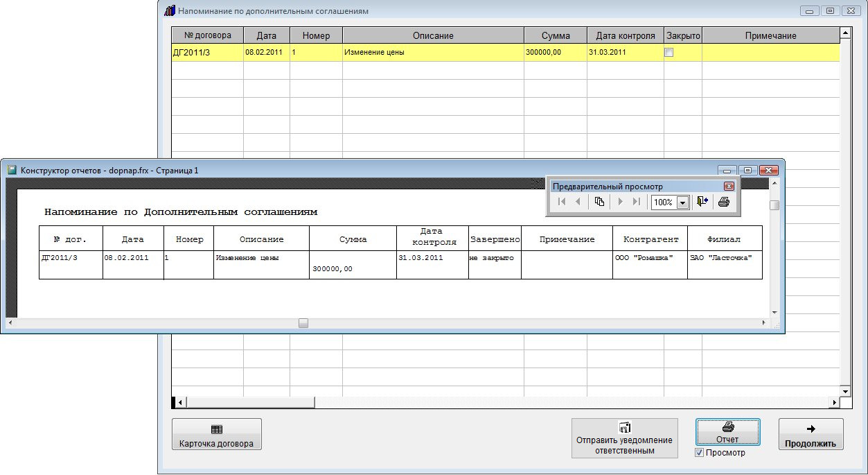Click right arrow of report horizontal scrollbar
The height and width of the screenshot is (475, 868).
[x=764, y=323]
